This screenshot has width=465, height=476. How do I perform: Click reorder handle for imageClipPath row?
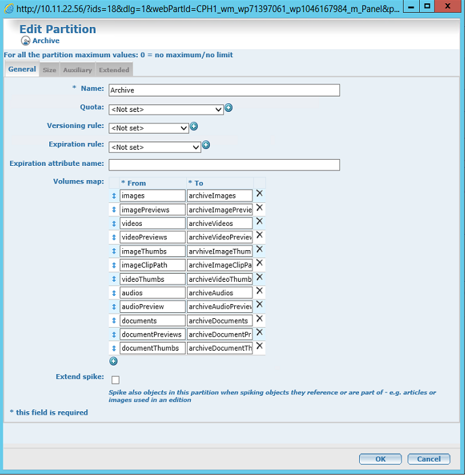(x=114, y=266)
